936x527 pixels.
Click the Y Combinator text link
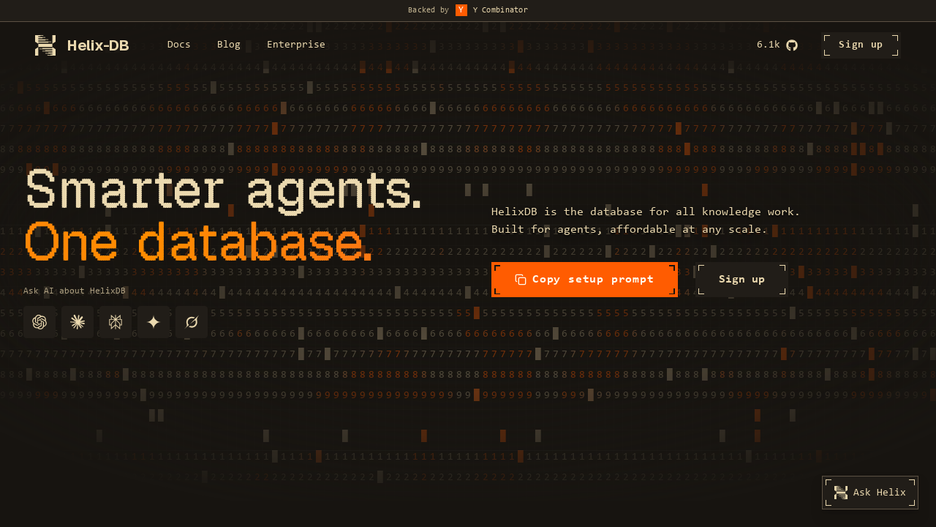pos(500,10)
